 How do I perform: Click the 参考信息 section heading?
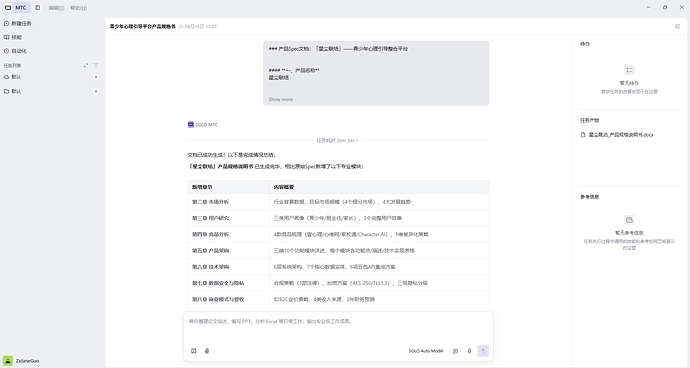coord(590,197)
